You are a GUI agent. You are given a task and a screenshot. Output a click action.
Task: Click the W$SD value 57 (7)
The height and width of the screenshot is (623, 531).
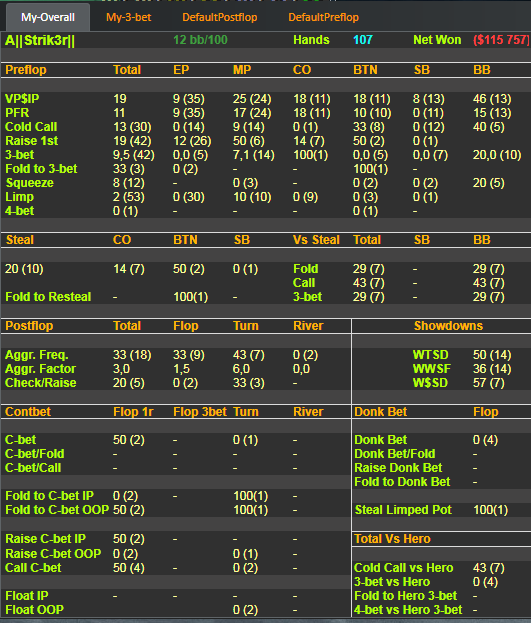[x=488, y=383]
